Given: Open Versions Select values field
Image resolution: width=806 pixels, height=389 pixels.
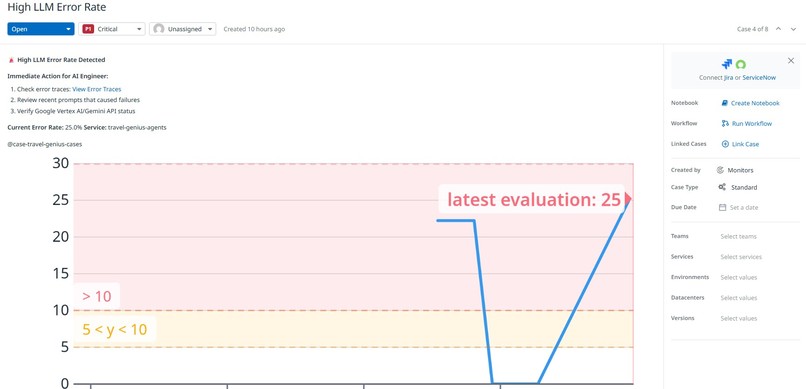Looking at the screenshot, I should pyautogui.click(x=739, y=319).
